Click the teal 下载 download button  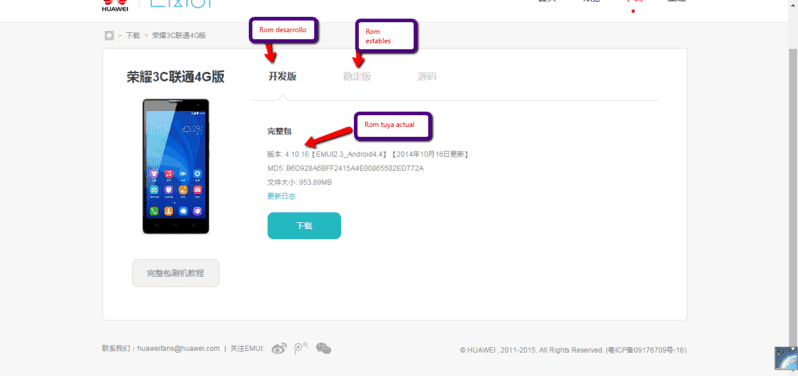pyautogui.click(x=304, y=225)
